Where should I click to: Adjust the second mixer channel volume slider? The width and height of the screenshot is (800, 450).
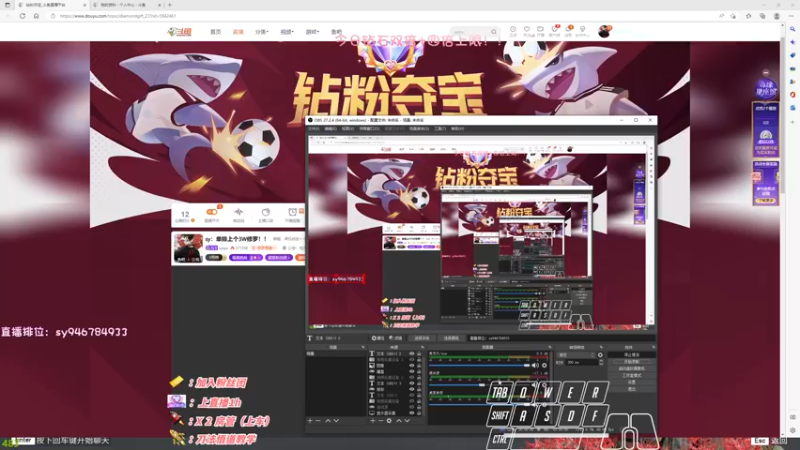480,385
